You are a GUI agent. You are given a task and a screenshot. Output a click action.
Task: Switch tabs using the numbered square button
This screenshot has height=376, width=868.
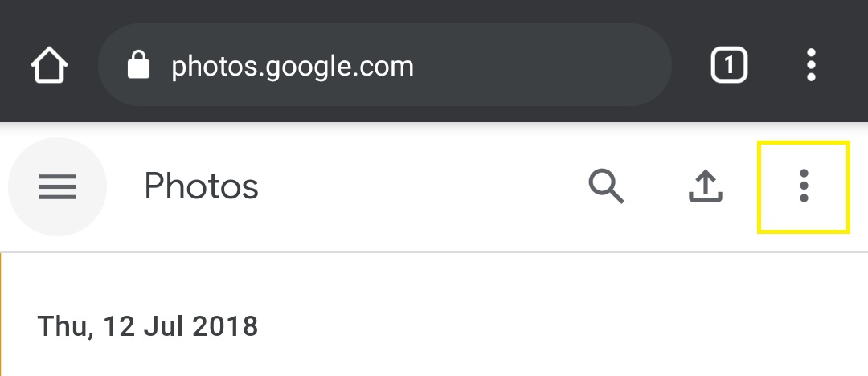(x=729, y=65)
